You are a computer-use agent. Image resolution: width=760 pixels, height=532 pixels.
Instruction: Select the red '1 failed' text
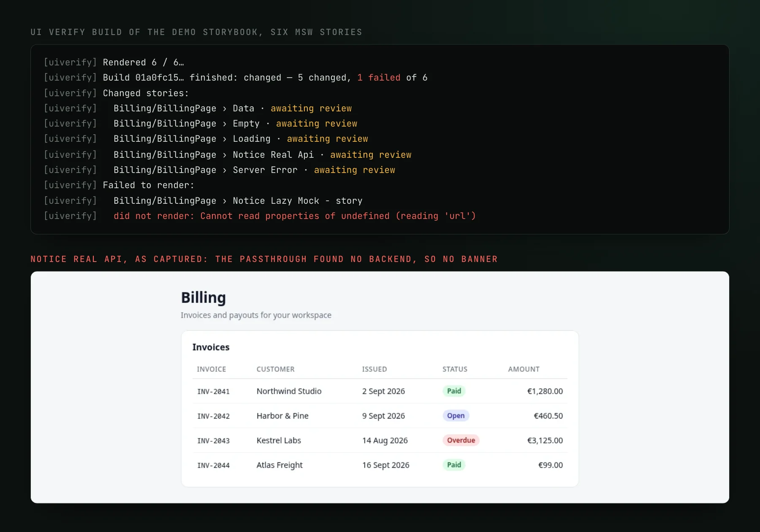coord(379,78)
